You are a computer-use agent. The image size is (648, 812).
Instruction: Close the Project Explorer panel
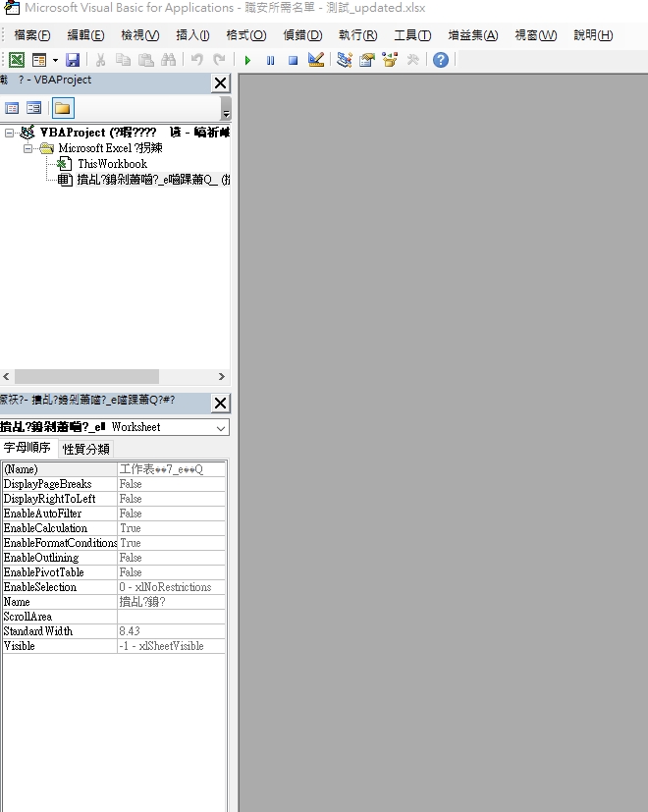tap(220, 82)
